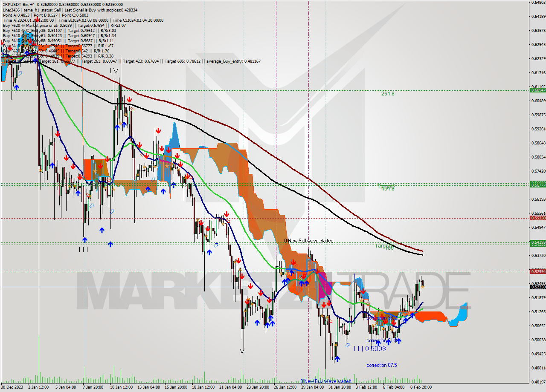Click the red 0.52994 price level tag
The width and height of the screenshot is (546, 392).
(x=537, y=271)
